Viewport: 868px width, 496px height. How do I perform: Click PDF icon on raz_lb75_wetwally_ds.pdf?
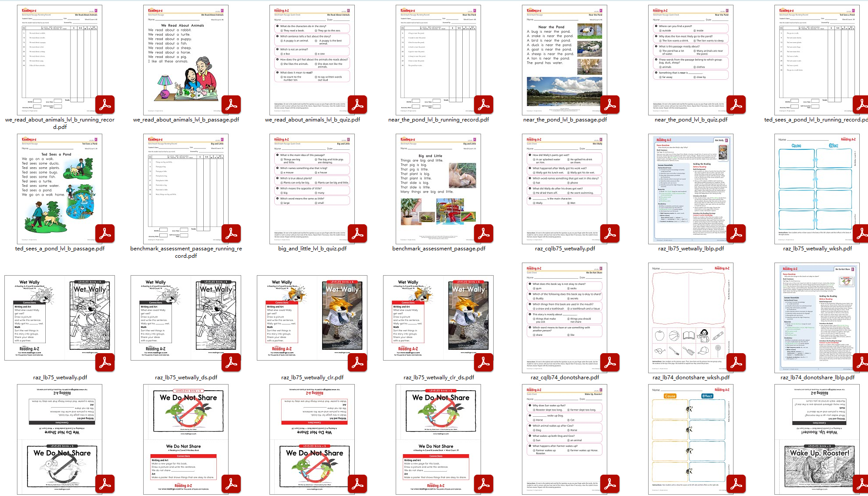point(231,363)
